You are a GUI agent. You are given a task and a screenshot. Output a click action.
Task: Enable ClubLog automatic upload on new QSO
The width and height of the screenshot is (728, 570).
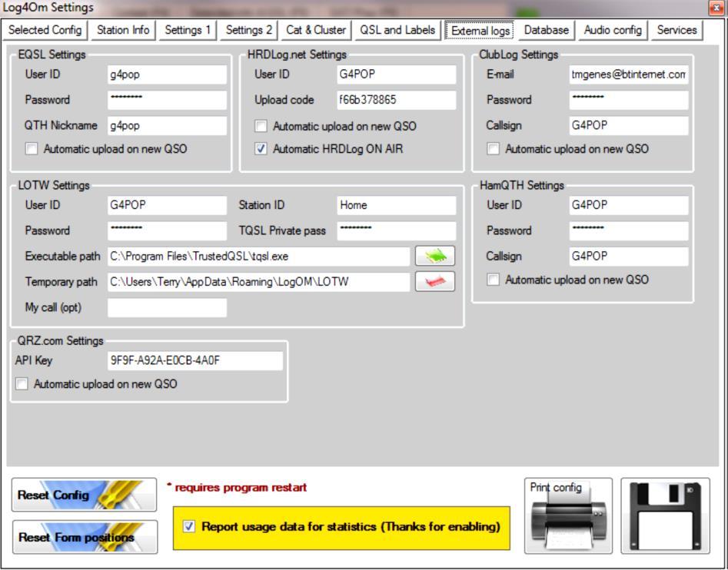tap(493, 149)
